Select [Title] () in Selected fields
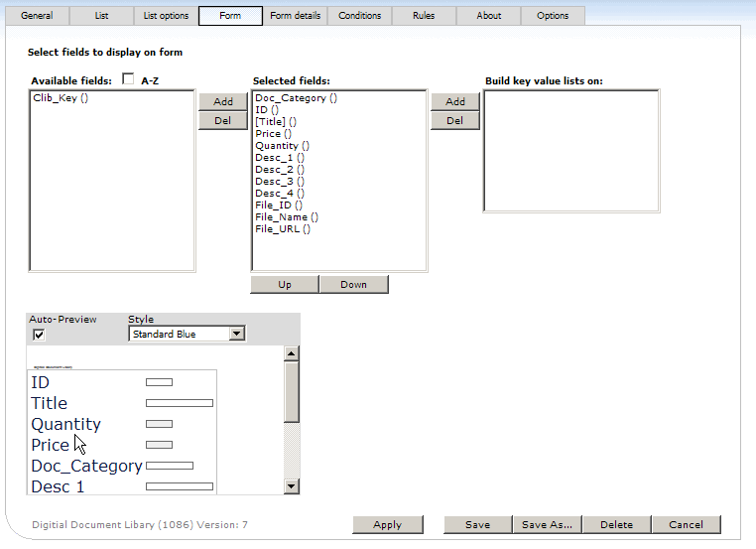756x549 pixels. click(339, 122)
